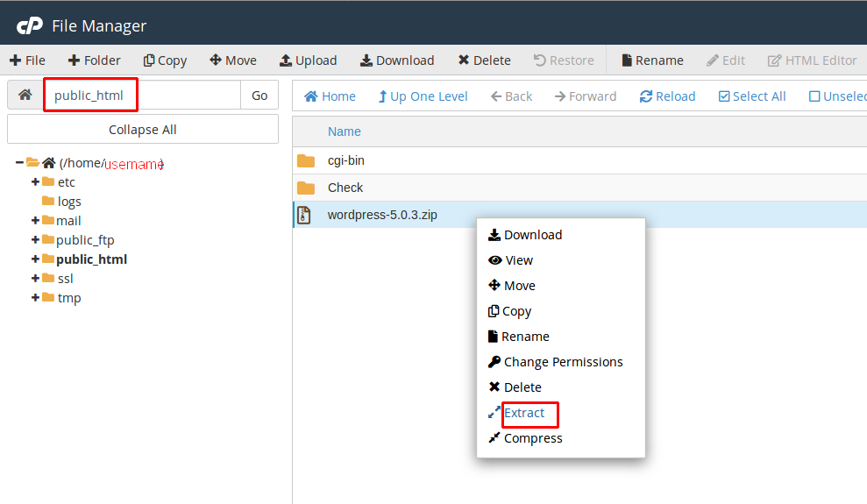
Task: Choose Move from the context menu
Action: pos(511,286)
